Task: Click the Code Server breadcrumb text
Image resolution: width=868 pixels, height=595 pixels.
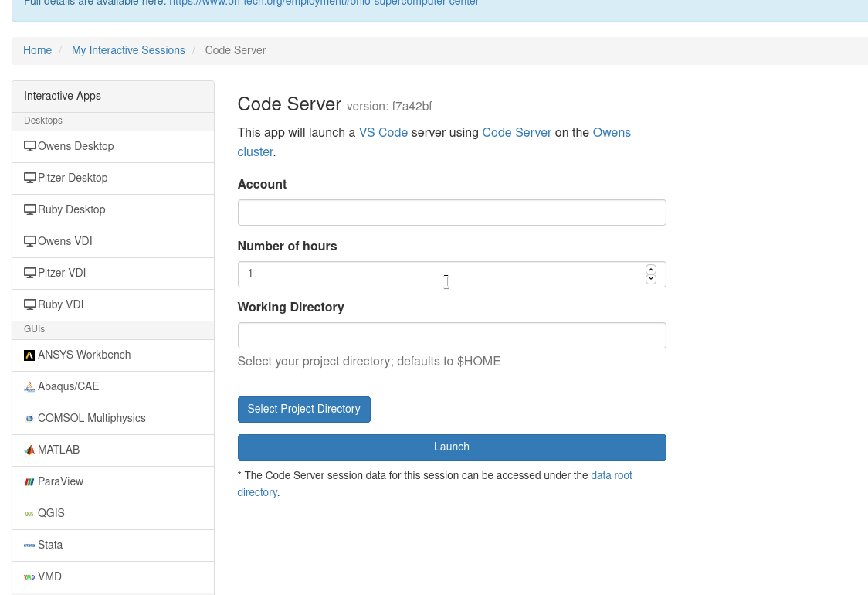Action: click(x=236, y=50)
